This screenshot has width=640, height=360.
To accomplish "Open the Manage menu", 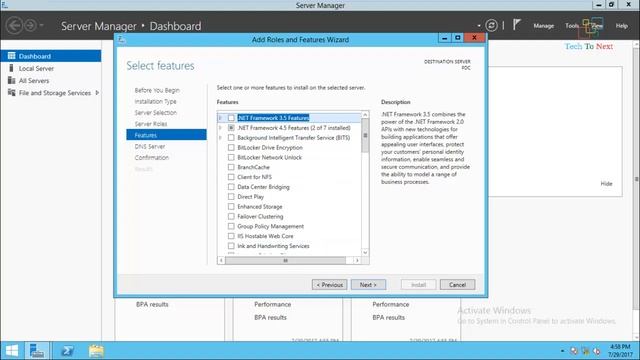I will tap(544, 26).
